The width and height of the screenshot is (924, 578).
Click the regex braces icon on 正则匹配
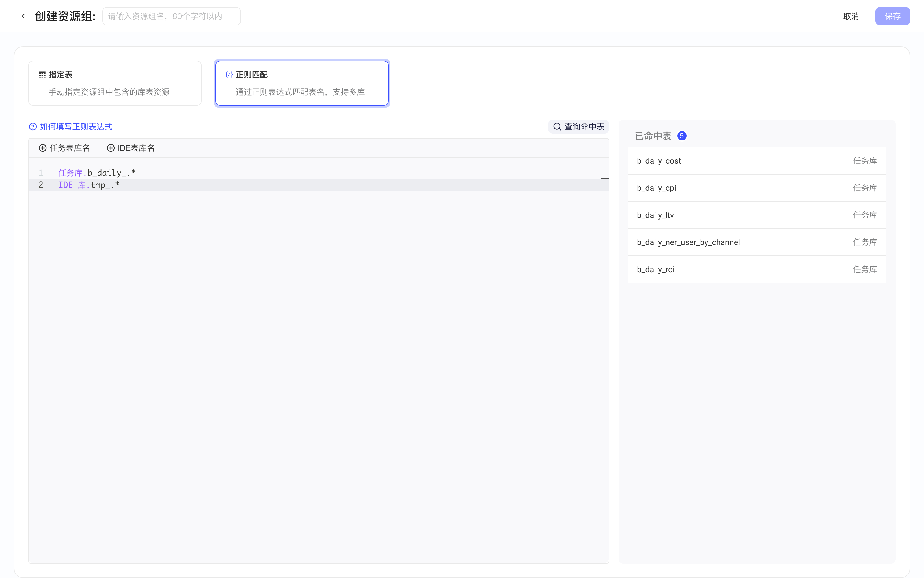tap(229, 75)
